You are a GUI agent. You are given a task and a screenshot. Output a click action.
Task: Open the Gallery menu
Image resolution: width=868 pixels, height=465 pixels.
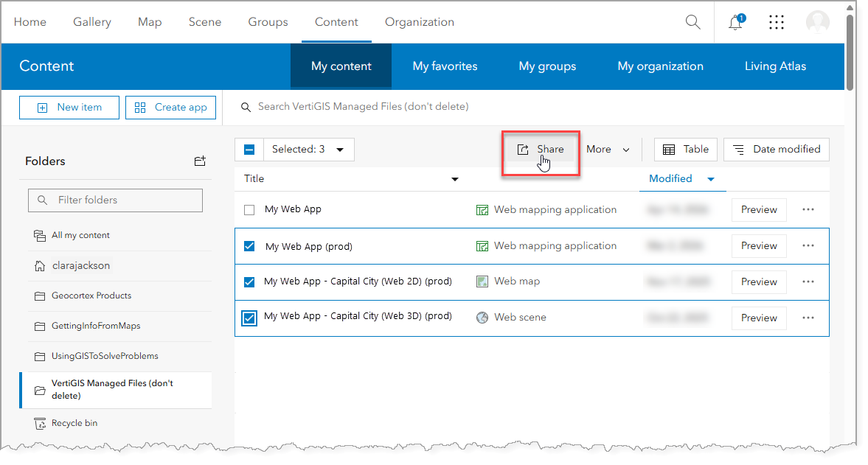(92, 22)
